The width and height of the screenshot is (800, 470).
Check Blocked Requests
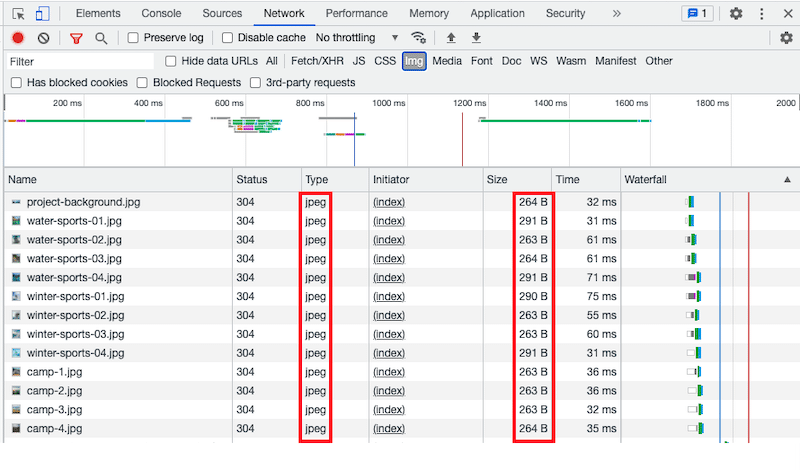(x=142, y=83)
